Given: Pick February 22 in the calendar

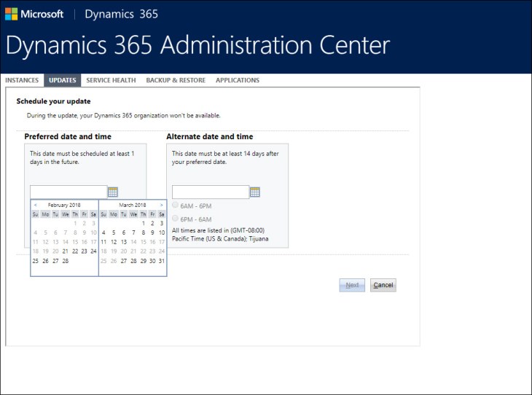Looking at the screenshot, I should coord(75,251).
